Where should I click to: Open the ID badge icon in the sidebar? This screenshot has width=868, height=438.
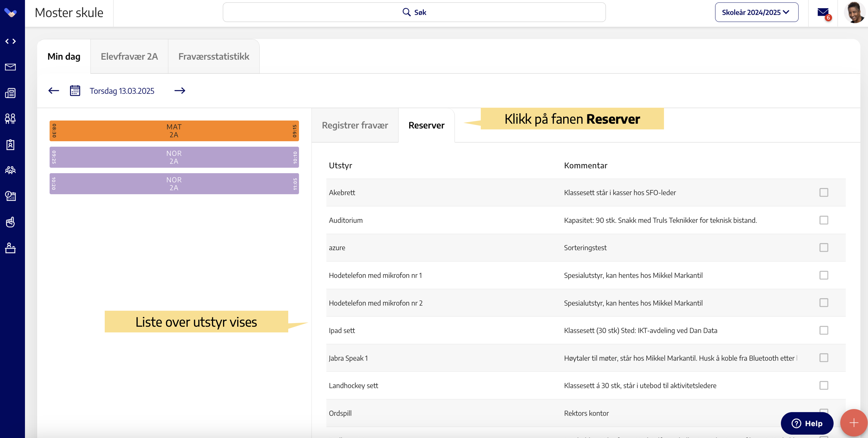(11, 144)
